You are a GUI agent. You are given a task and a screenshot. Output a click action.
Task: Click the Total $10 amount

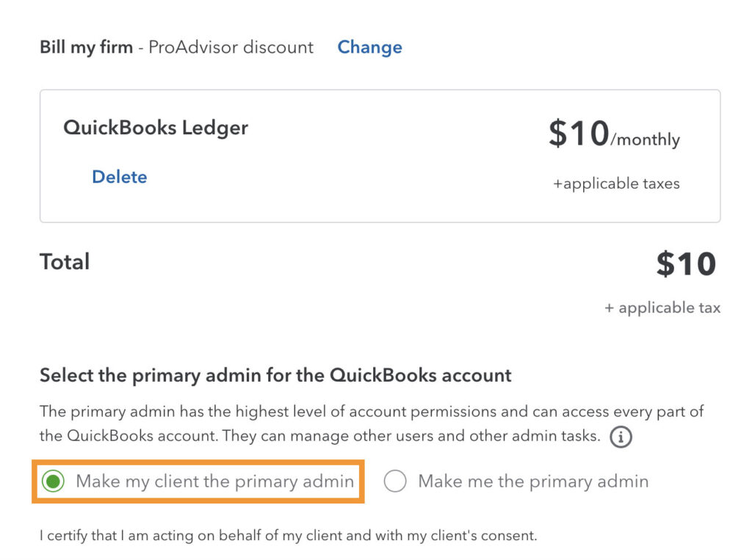coord(686,264)
